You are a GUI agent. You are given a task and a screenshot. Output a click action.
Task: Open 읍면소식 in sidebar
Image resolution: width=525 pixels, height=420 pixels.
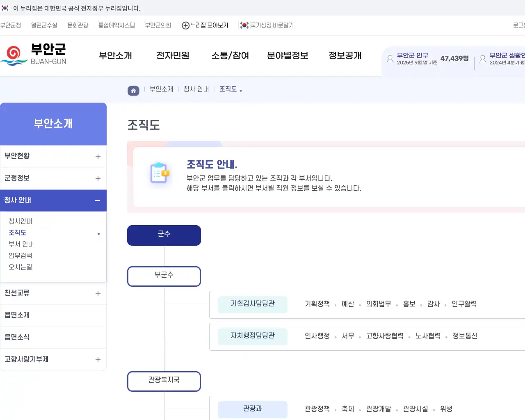(x=53, y=338)
